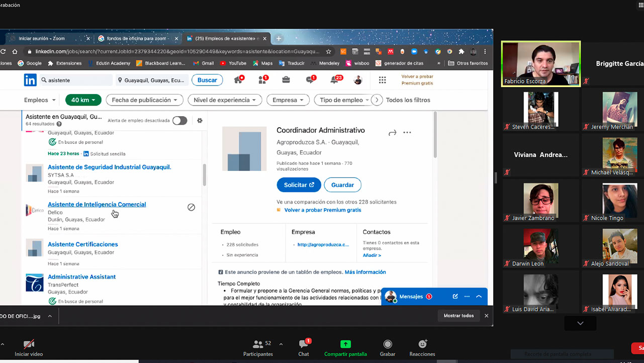Expand the Mensajes panel chevron
Viewport: 644px width, 363px height.
[x=479, y=297]
